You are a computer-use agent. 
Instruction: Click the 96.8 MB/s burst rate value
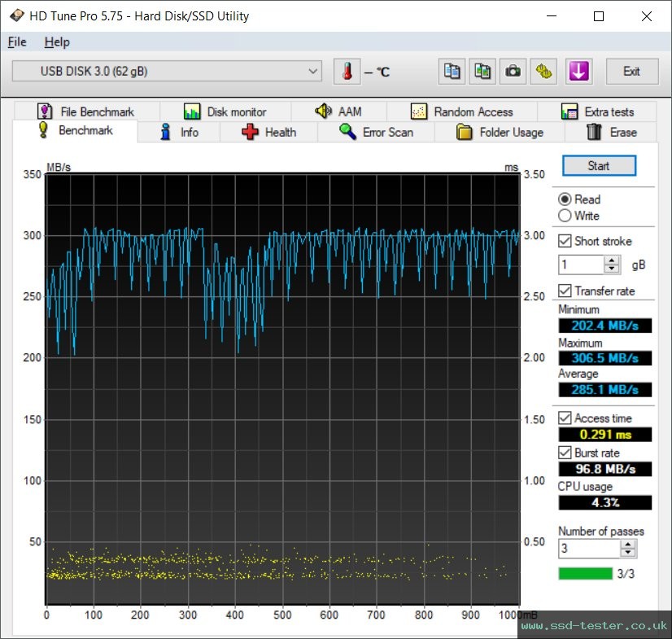tap(604, 469)
